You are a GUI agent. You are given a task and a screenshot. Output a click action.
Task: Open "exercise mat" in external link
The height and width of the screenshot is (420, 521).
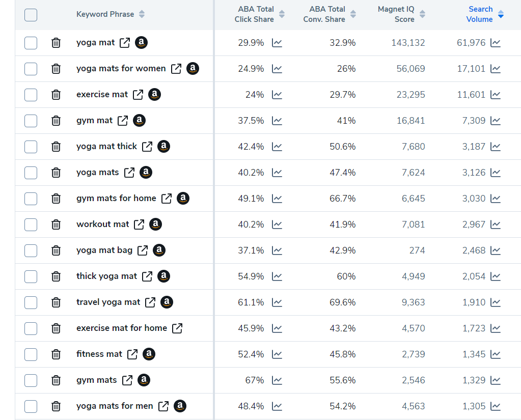tap(138, 95)
